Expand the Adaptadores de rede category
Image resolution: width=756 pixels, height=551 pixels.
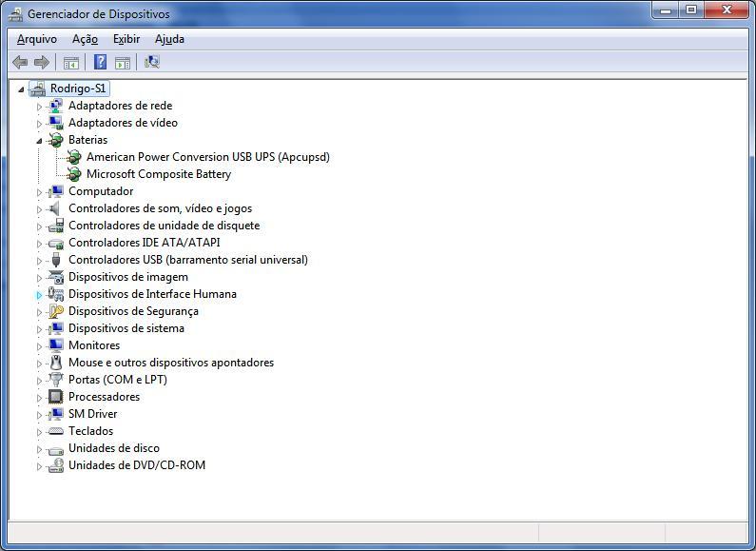tap(39, 106)
